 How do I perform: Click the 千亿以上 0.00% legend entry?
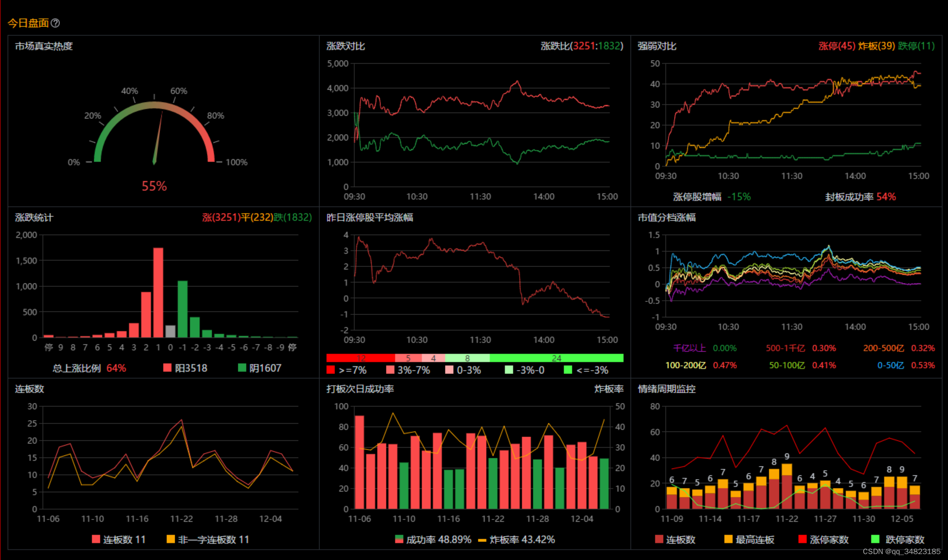(x=705, y=348)
